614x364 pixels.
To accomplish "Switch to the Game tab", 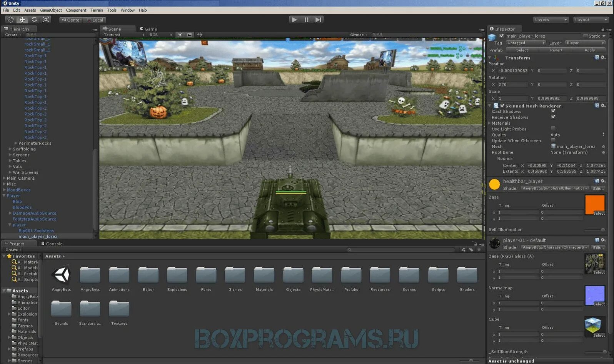I will click(x=148, y=29).
